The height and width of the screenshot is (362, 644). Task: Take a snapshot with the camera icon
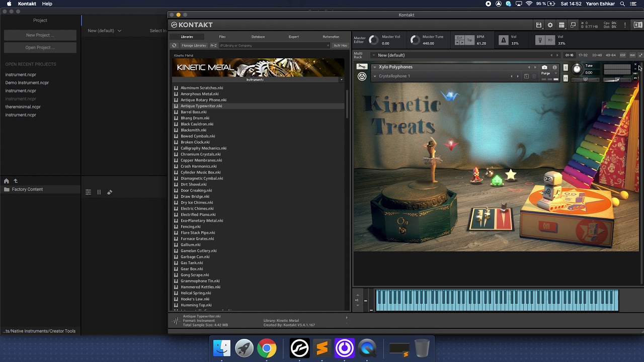(x=544, y=67)
